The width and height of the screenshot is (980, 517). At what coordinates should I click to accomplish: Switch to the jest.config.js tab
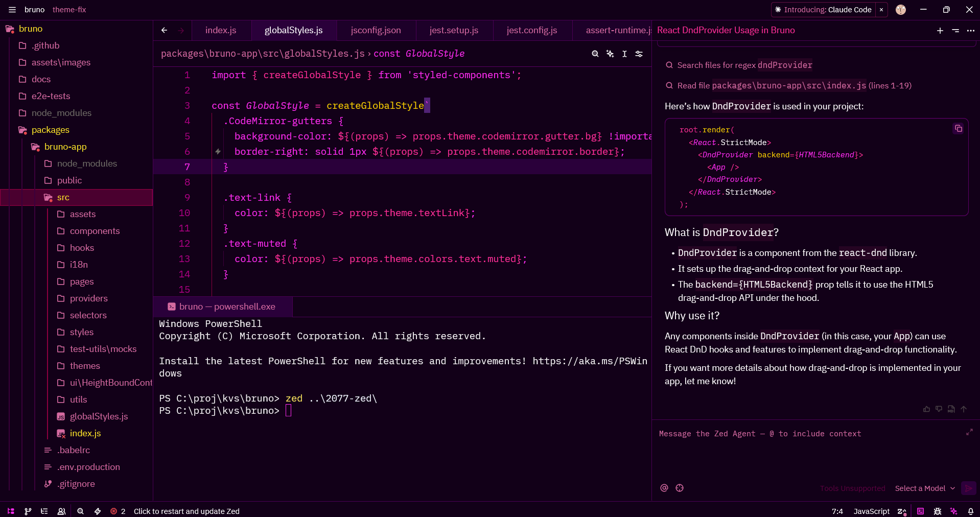532,30
